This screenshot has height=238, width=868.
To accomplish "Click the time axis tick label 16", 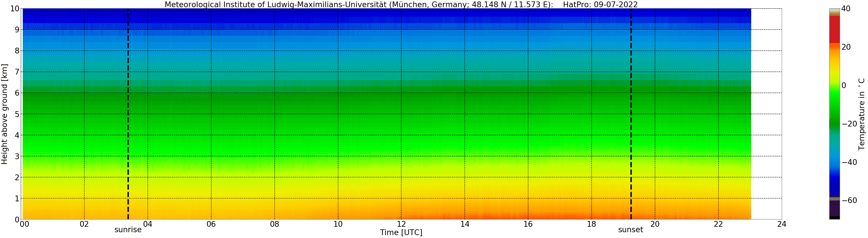I will coord(528,224).
